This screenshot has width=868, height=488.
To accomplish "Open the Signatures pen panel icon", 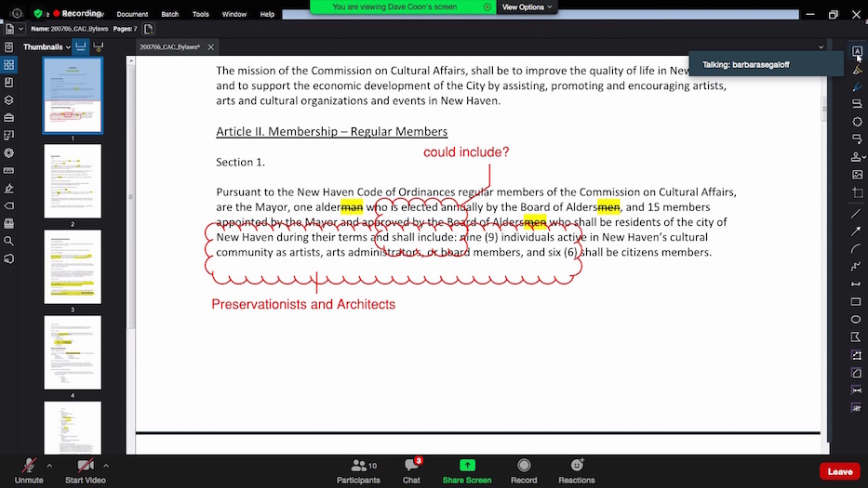I will pyautogui.click(x=9, y=189).
